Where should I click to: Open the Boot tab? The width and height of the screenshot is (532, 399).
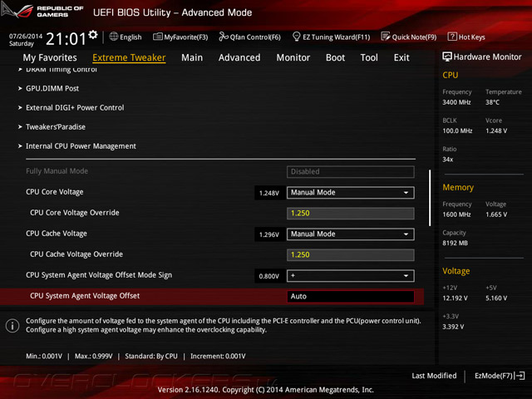335,57
